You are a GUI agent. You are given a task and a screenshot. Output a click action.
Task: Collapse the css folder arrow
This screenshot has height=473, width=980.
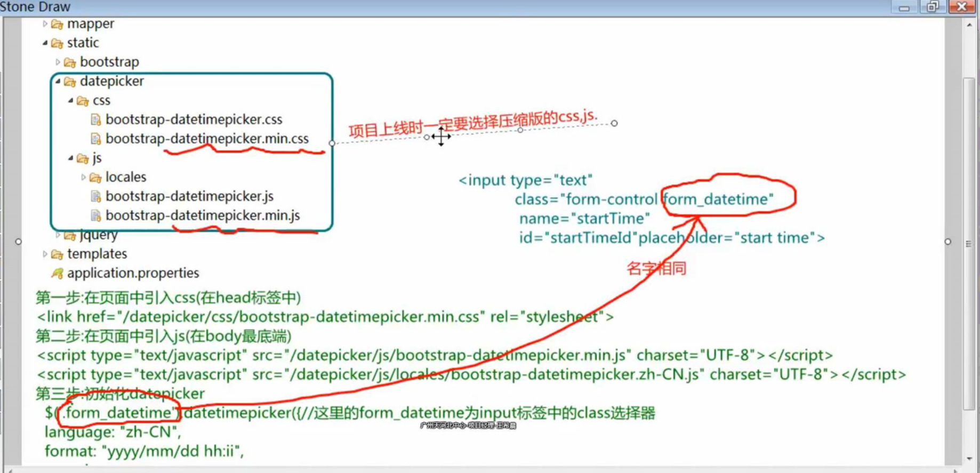[x=70, y=100]
